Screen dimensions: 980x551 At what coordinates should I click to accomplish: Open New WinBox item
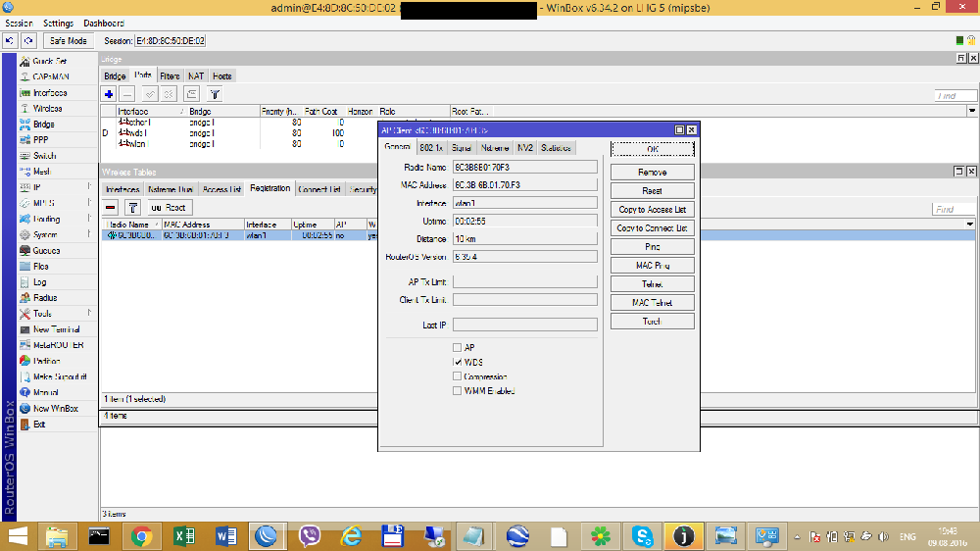[x=56, y=409]
